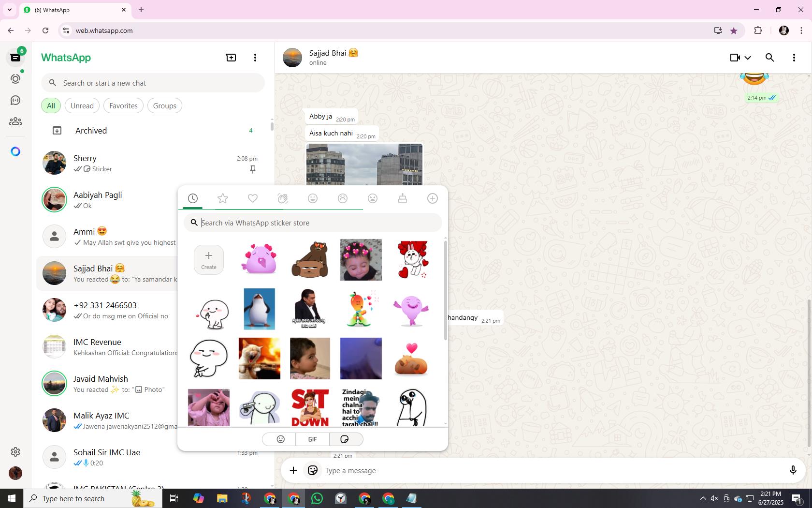Bookmark star in the address bar
The height and width of the screenshot is (508, 812).
coord(734,30)
